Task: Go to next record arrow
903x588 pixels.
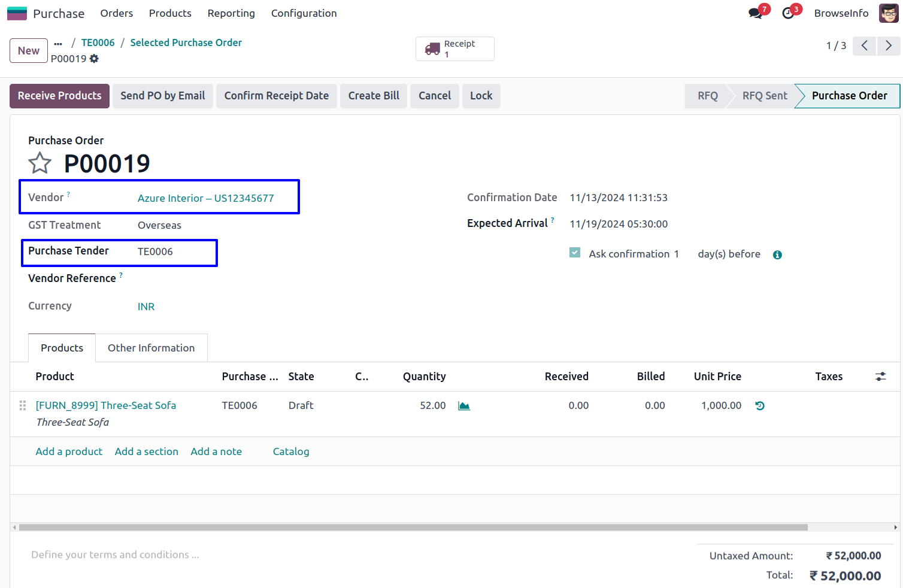Action: click(889, 46)
